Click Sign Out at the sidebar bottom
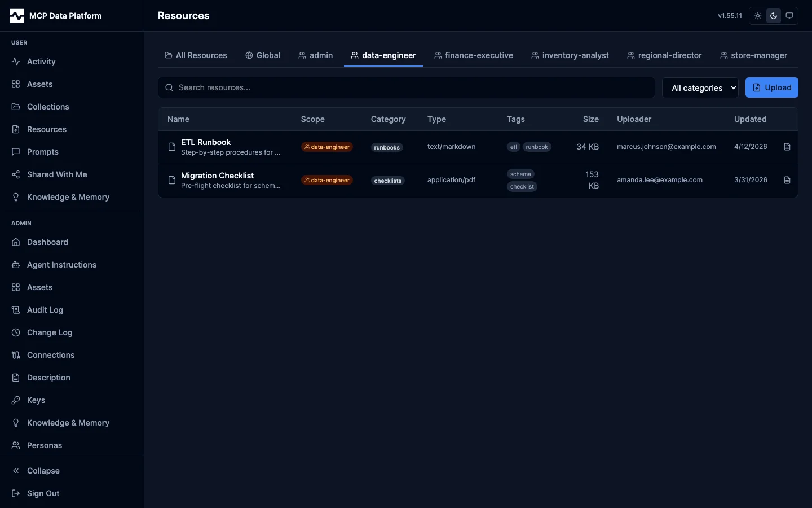This screenshot has width=812, height=508. click(x=42, y=493)
